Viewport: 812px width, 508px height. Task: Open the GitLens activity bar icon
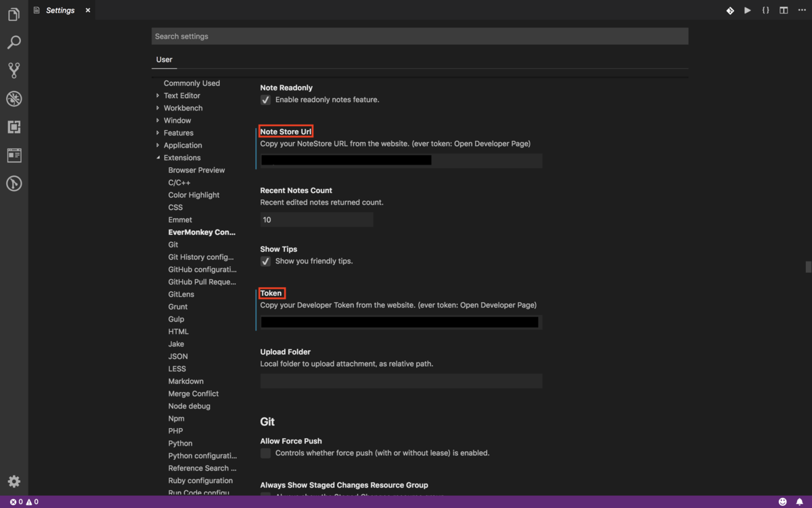pyautogui.click(x=14, y=184)
